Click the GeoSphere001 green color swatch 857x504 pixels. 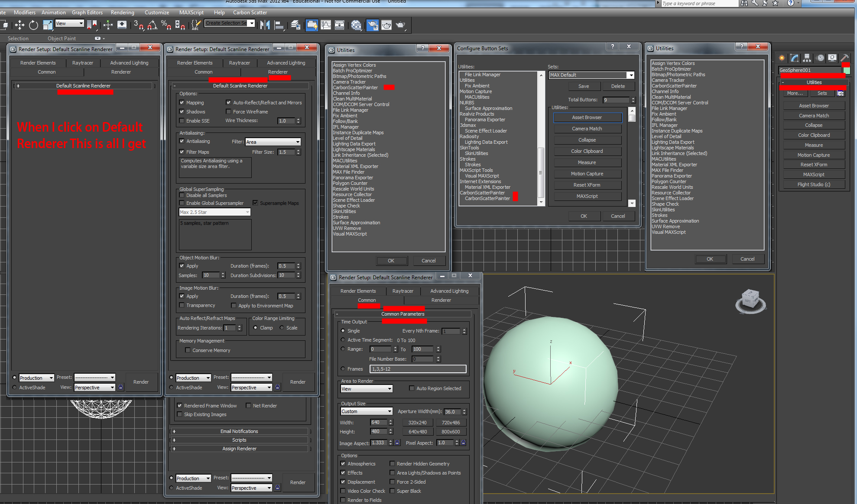point(846,70)
